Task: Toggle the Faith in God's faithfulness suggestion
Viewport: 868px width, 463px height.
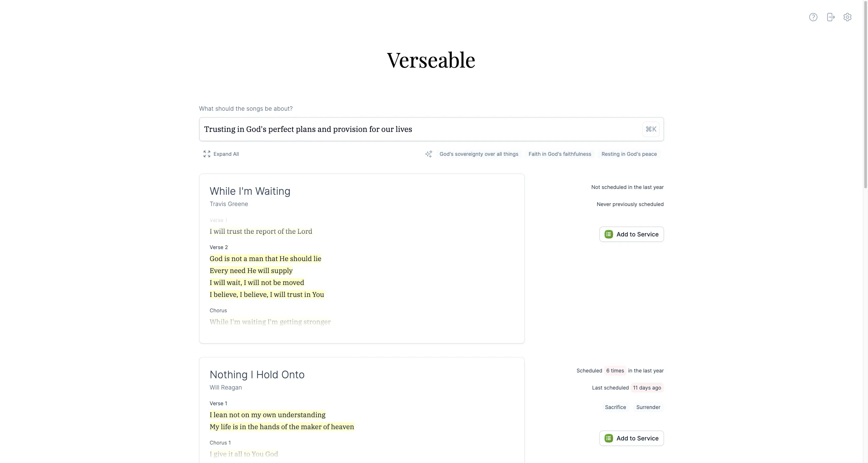Action: (560, 154)
